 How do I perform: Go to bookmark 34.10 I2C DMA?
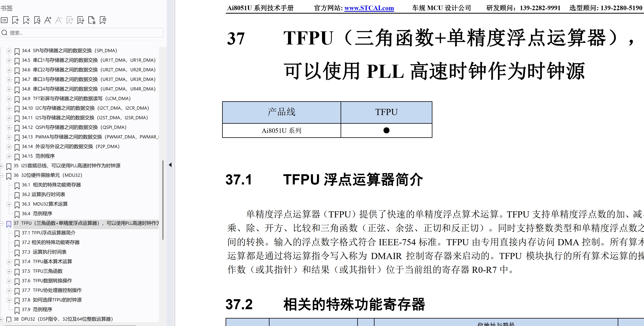(85, 108)
